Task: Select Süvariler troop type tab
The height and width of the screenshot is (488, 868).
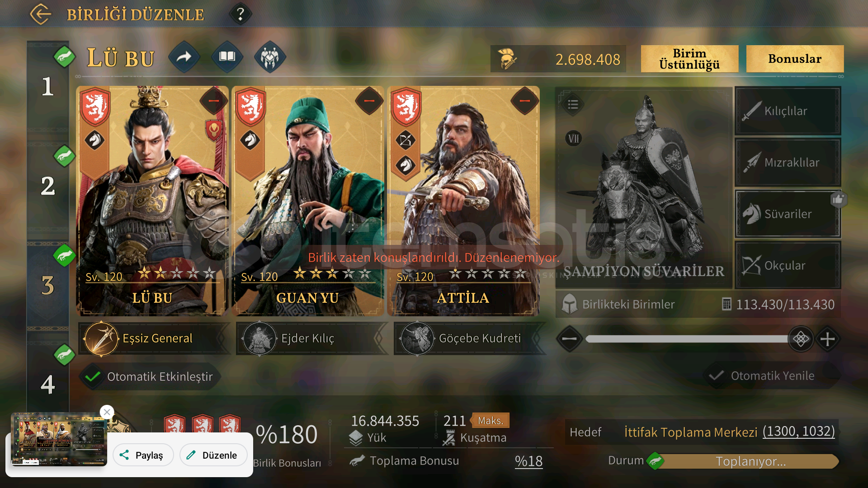Action: point(788,214)
